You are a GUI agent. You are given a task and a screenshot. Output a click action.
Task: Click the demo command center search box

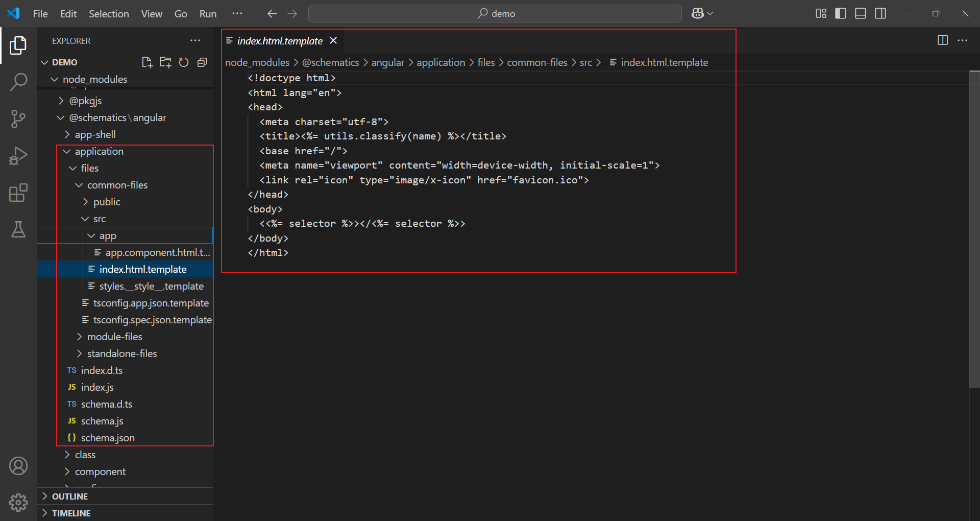tap(495, 14)
